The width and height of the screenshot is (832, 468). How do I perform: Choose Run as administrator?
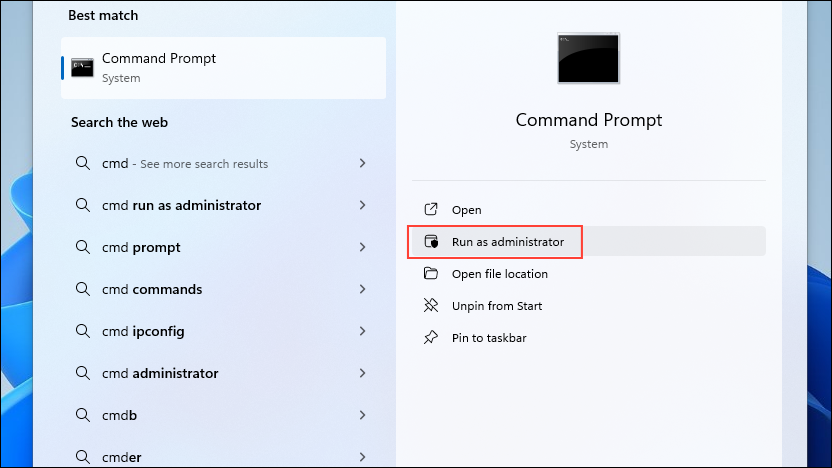pyautogui.click(x=588, y=242)
